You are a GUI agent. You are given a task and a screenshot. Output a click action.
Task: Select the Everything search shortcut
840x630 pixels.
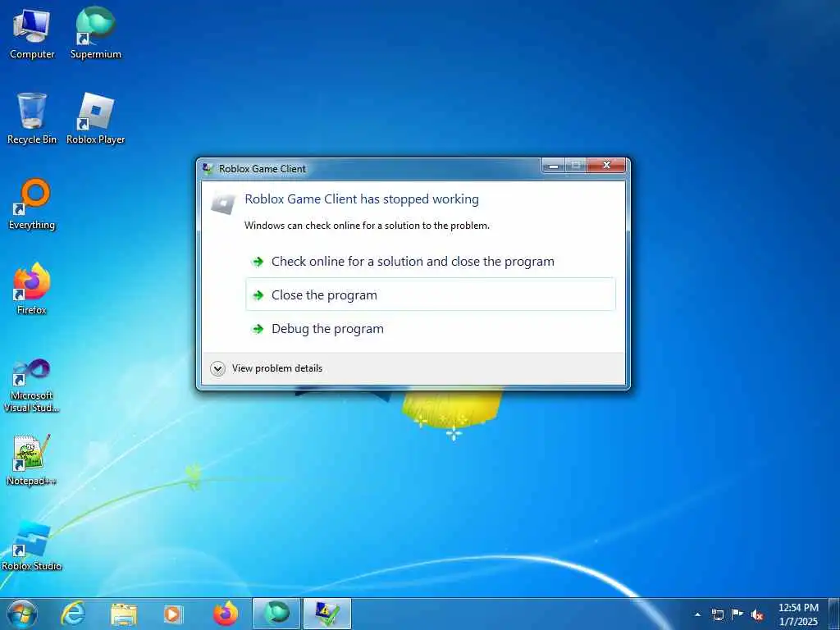pyautogui.click(x=32, y=204)
